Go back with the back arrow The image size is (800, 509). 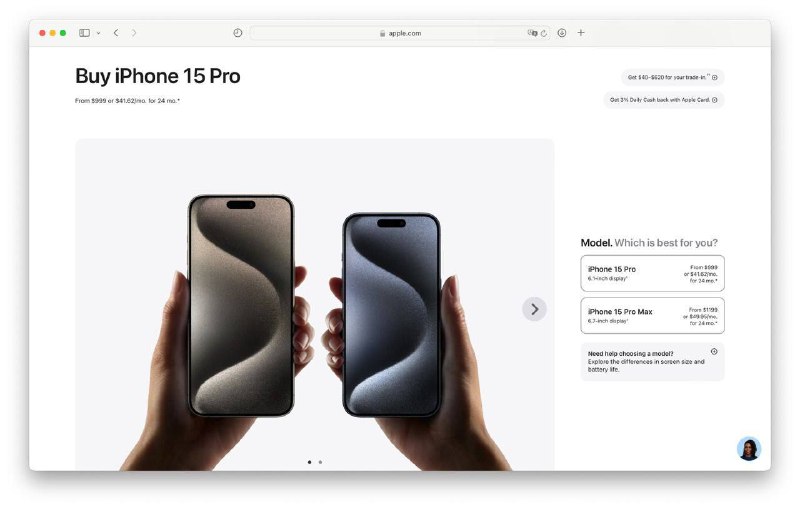pos(116,33)
